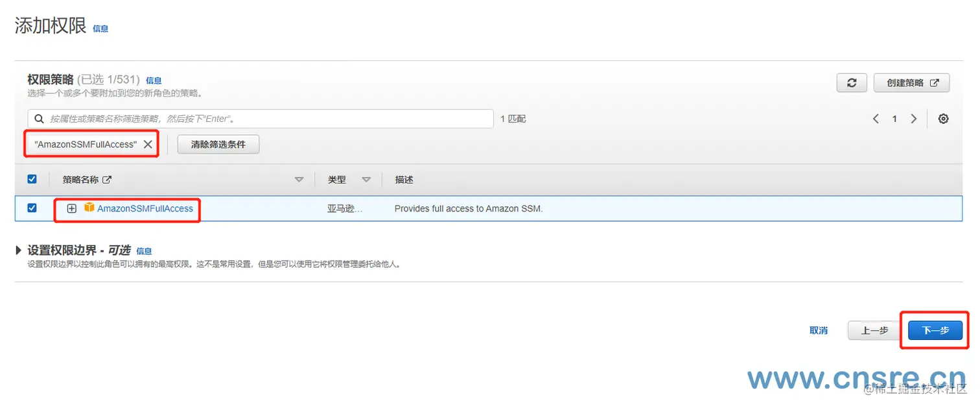Screen dimensions: 980x408
Task: Remove the AmazonSSMFullAccess filter tag via X icon
Action: pyautogui.click(x=147, y=143)
